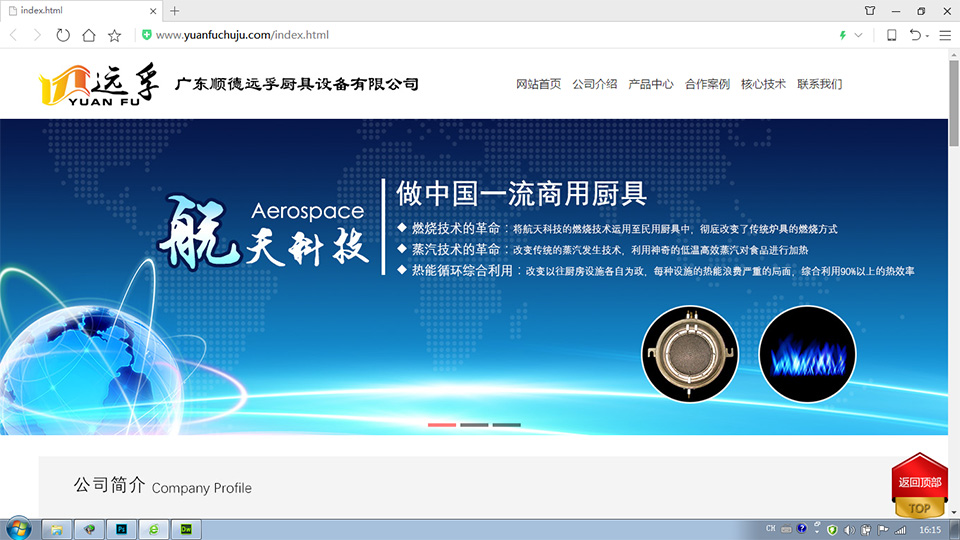This screenshot has width=960, height=540.
Task: Open Dreamweaver from the taskbar
Action: pos(186,529)
